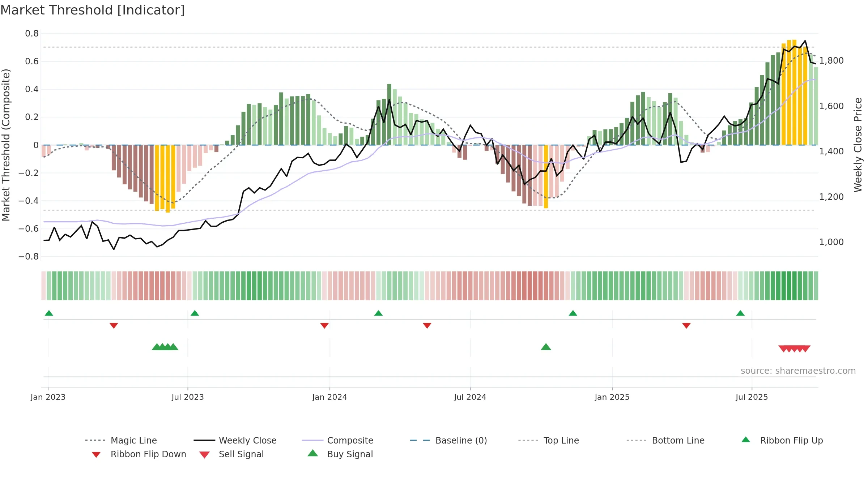
Task: Click the −0.4 tick on the left axis
Action: point(29,201)
